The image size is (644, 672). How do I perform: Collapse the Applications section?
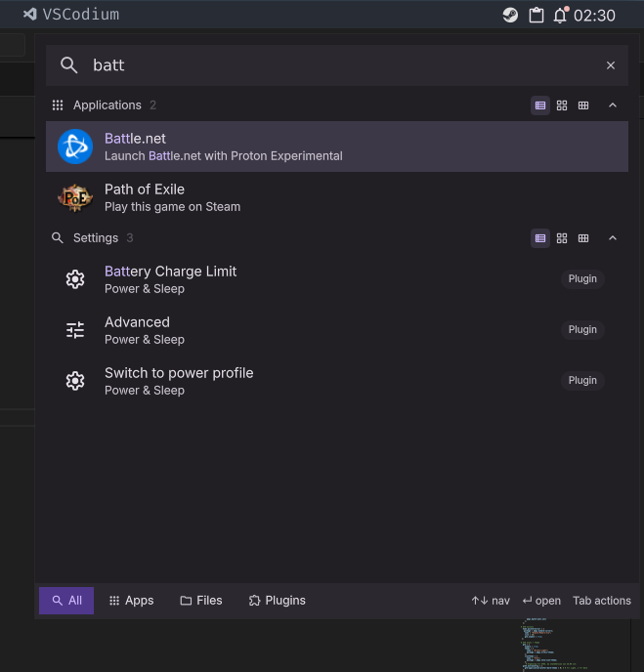(613, 105)
